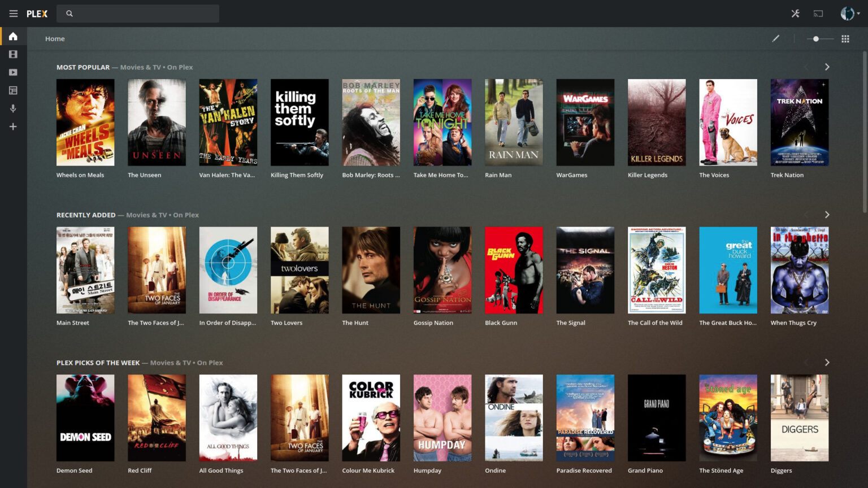Open the Demon Seed title link

73,470
